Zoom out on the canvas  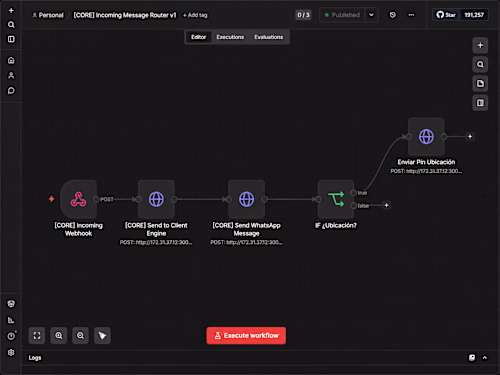pos(80,335)
